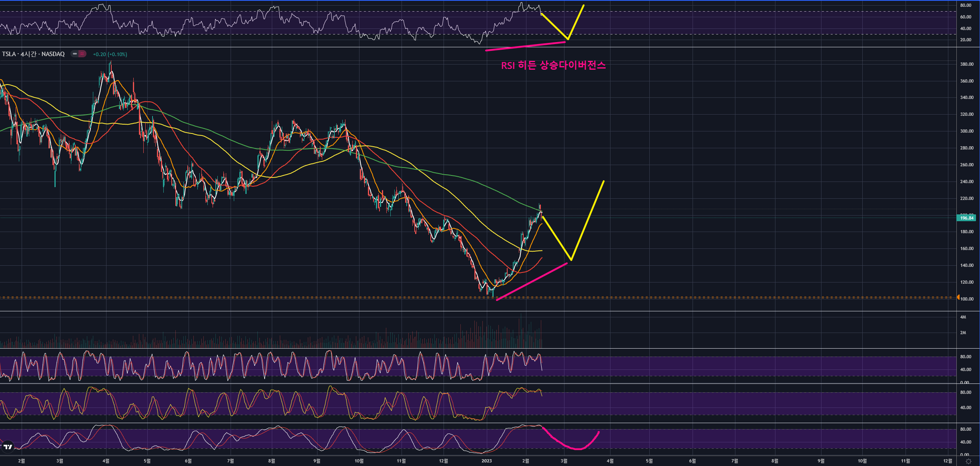Click the 380.00 level on price scale
This screenshot has width=980, height=466.
966,64
